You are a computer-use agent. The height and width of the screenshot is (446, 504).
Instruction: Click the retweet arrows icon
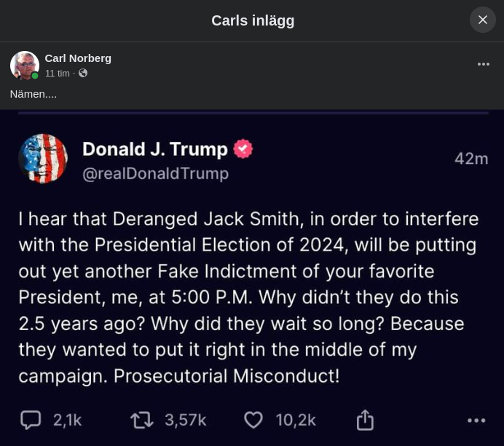tap(141, 420)
